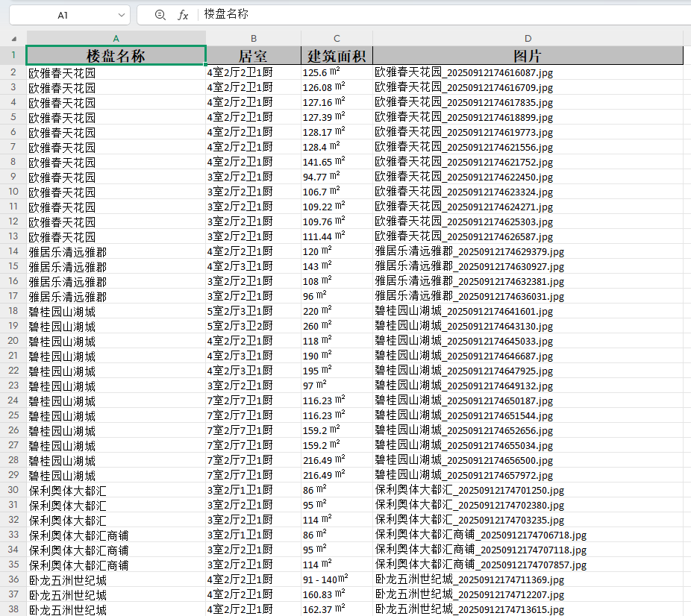Click the formula bar input showing 楼盘名称
This screenshot has height=616, width=691.
(445, 14)
